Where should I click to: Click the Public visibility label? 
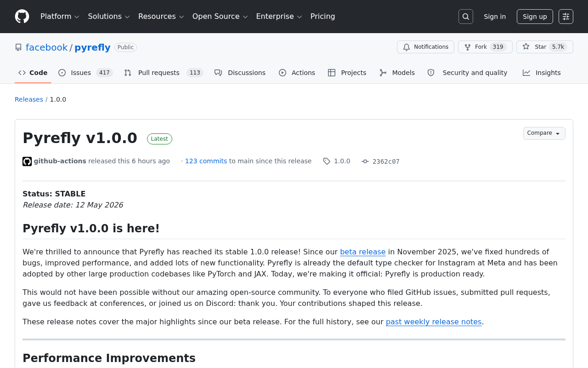(125, 47)
